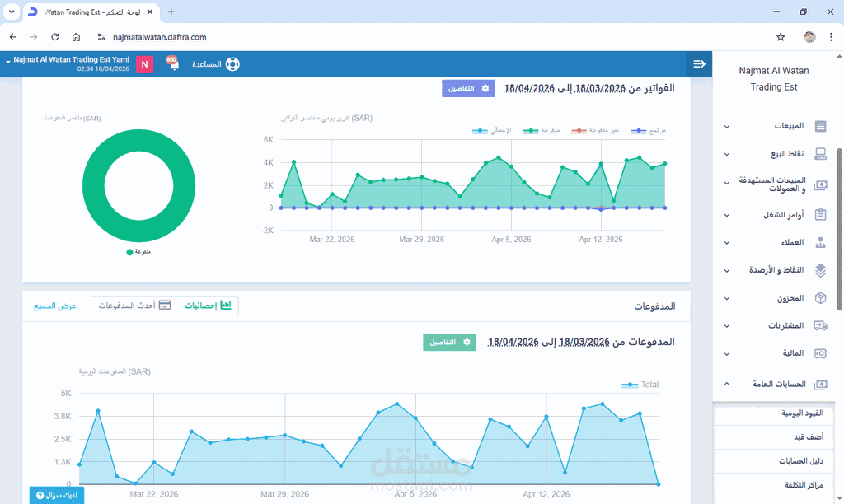Expand المبيعات المستهدفة و العمولات chevron

[727, 183]
